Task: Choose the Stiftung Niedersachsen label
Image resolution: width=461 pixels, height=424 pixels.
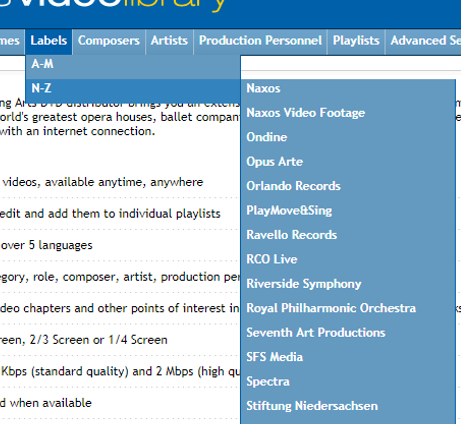Action: coord(348,406)
